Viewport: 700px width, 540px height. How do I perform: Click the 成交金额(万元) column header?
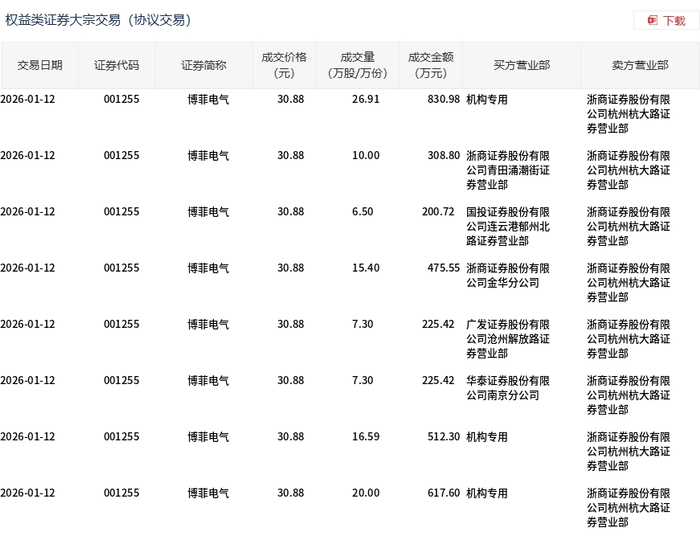coord(431,66)
